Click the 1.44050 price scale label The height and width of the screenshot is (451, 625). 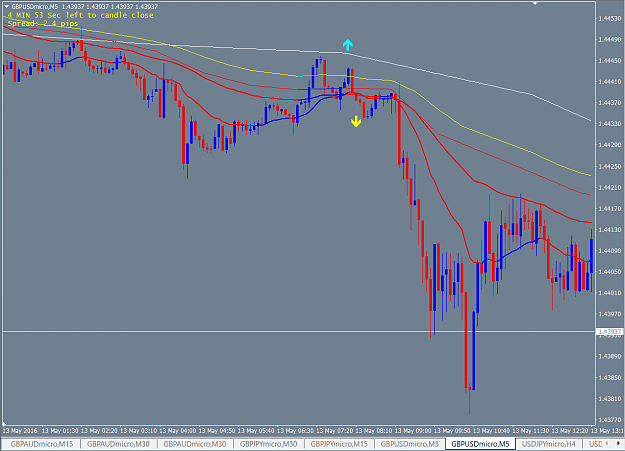[610, 272]
